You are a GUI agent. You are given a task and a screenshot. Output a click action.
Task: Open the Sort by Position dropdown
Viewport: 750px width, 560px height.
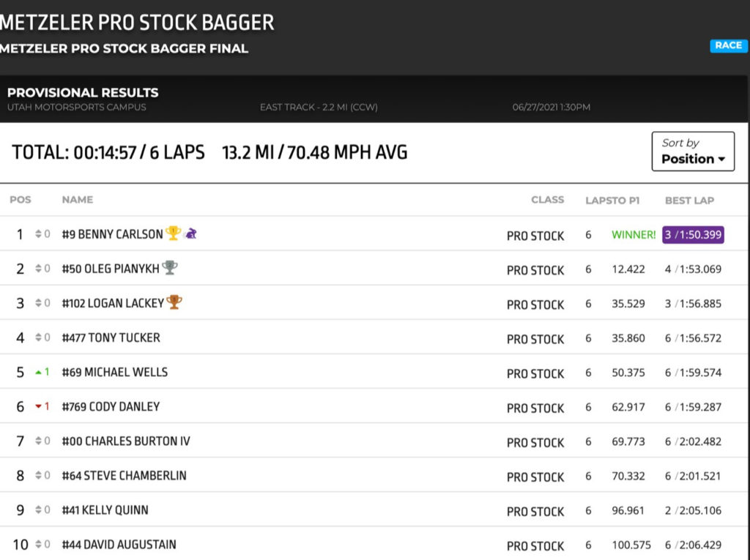point(693,152)
